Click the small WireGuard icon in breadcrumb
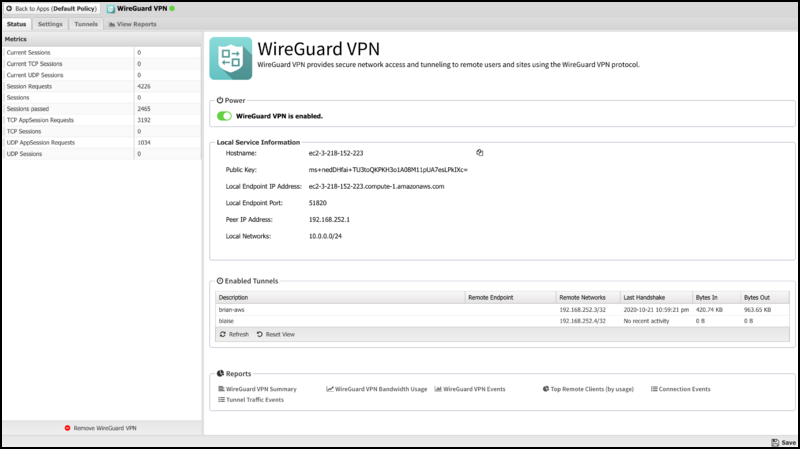Image resolution: width=800 pixels, height=449 pixels. point(111,9)
